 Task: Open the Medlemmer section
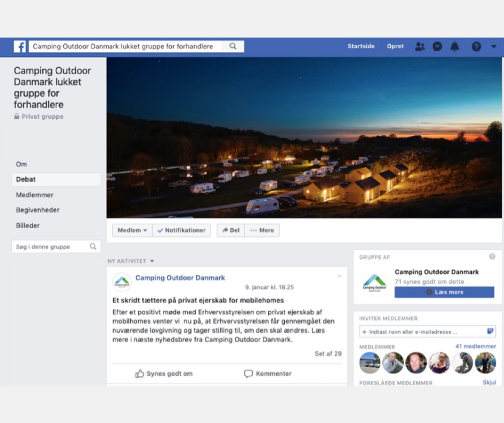[x=35, y=195]
